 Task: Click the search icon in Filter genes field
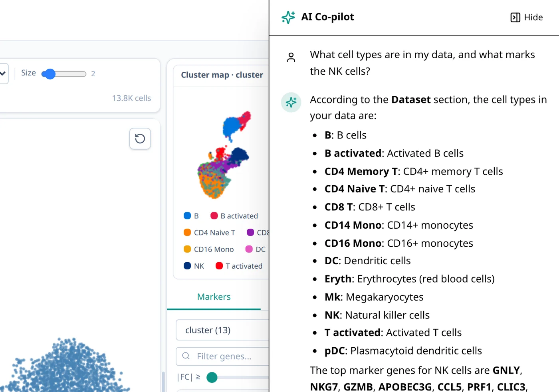(x=186, y=356)
